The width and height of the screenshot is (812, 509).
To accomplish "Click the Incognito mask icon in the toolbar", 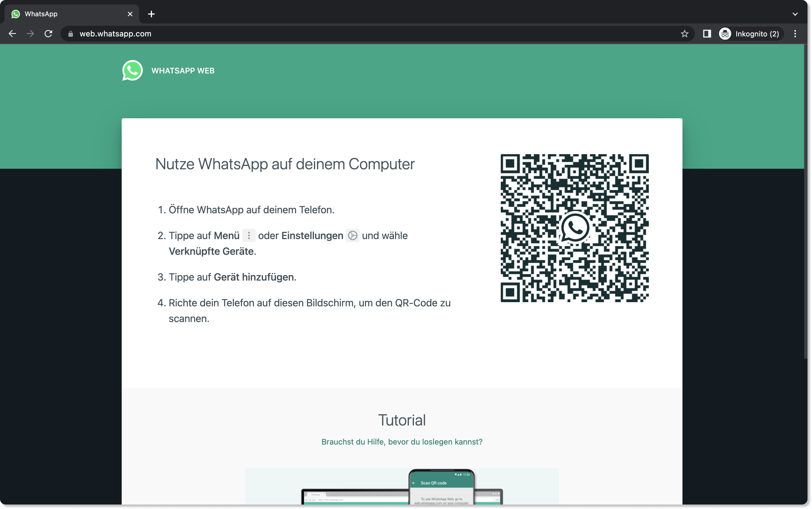I will [x=725, y=34].
